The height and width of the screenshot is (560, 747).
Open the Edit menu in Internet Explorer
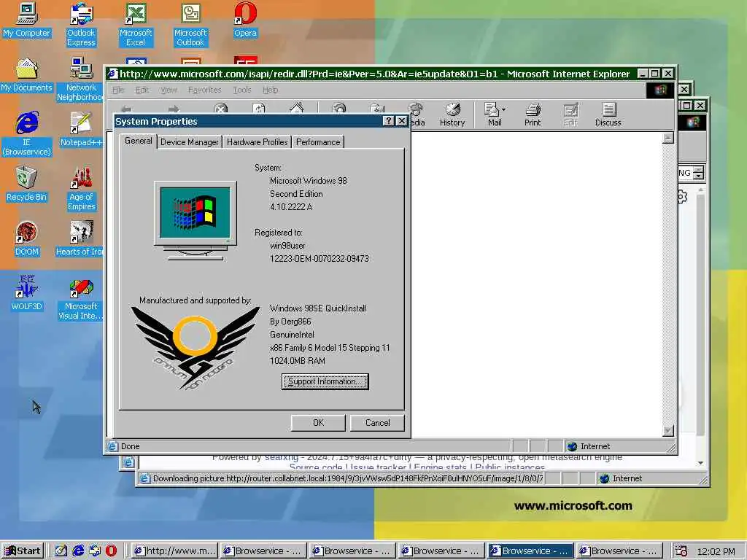[x=142, y=90]
